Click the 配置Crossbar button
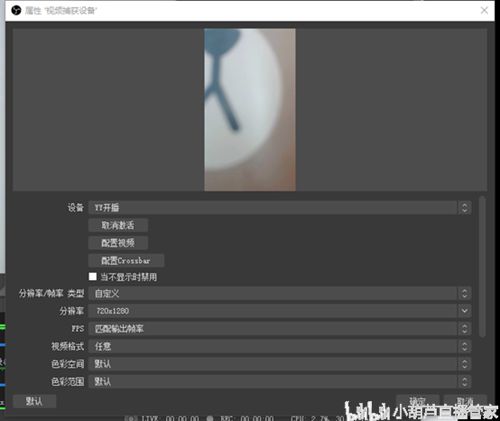The width and height of the screenshot is (500, 421). [x=126, y=261]
